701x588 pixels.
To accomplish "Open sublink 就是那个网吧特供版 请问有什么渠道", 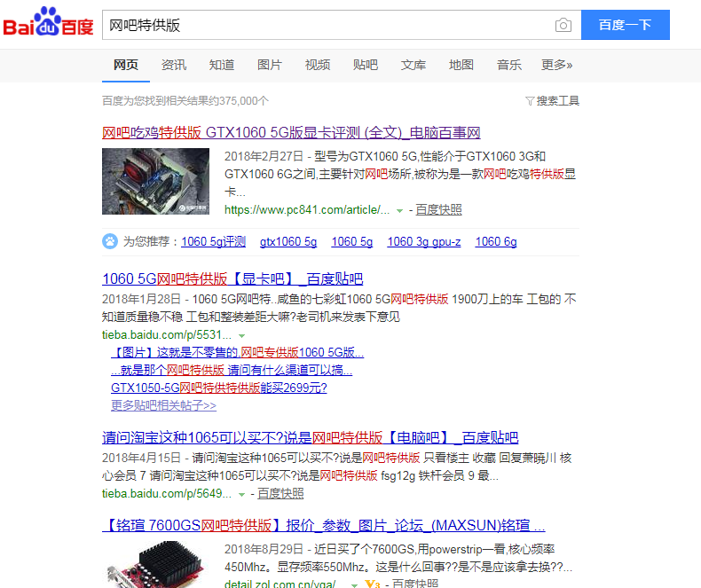I will tap(232, 371).
